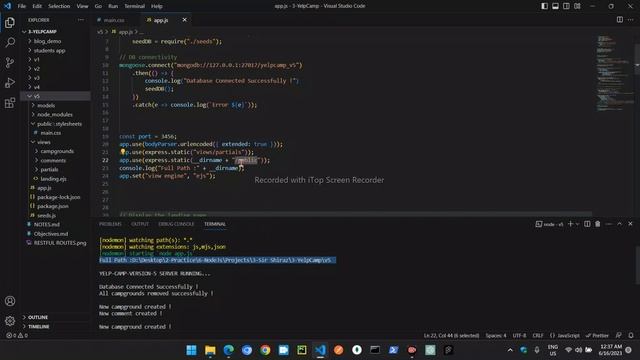Viewport: 640px width, 360px height.
Task: Click the cursor position Ln 22 status item
Action: click(x=451, y=336)
